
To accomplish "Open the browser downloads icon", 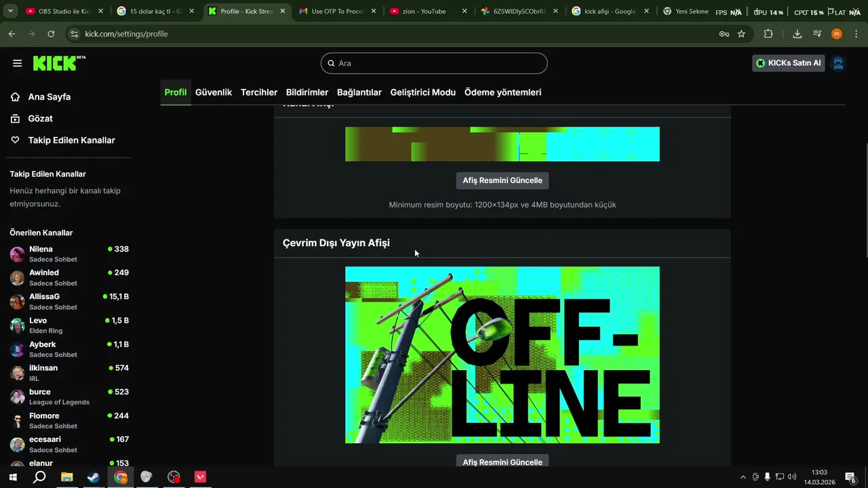I will click(797, 34).
